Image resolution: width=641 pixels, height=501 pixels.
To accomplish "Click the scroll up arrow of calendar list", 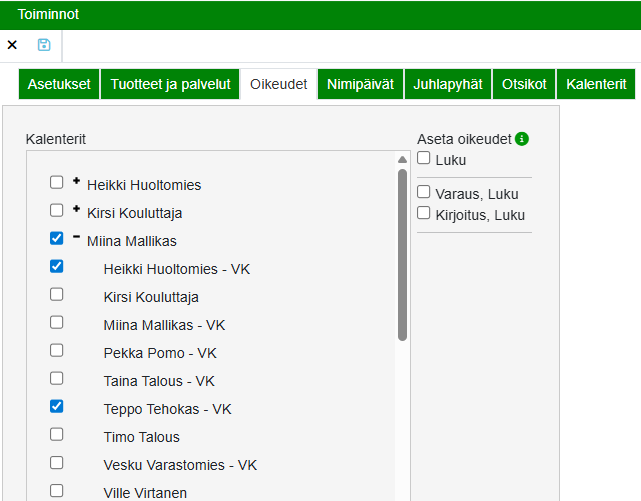I will tap(402, 160).
